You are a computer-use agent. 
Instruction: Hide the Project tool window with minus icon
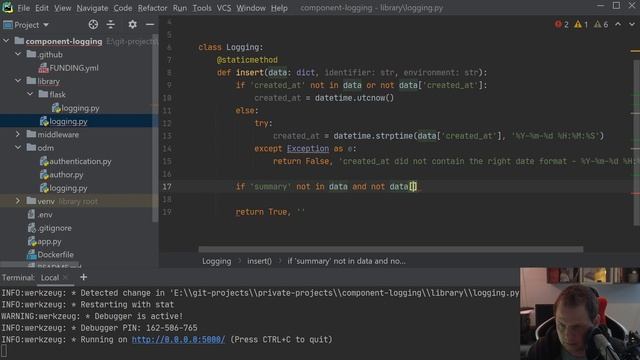pos(150,24)
